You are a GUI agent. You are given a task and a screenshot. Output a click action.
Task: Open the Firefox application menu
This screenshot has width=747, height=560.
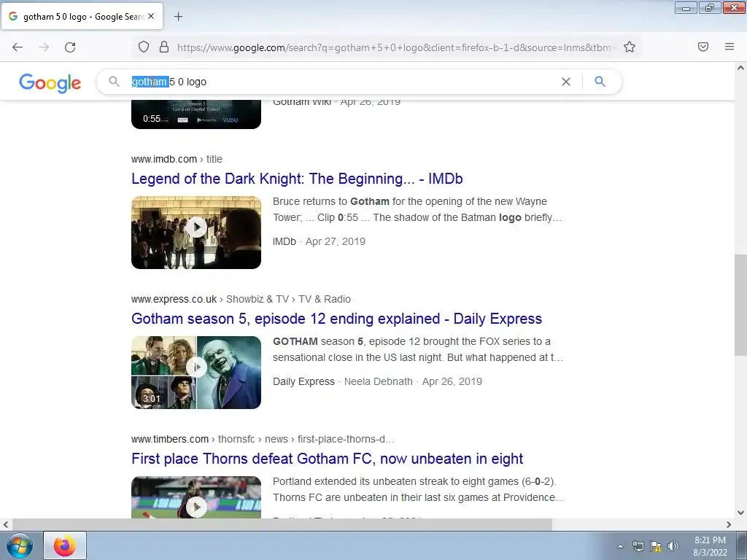[729, 47]
